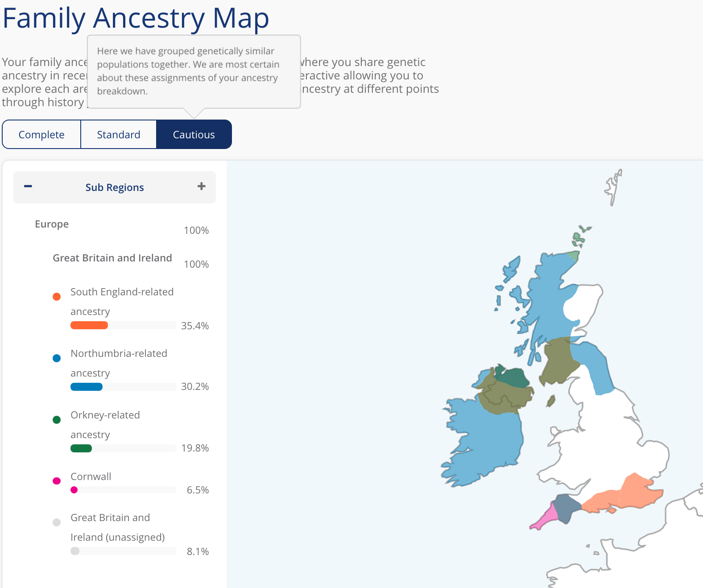703x588 pixels.
Task: Dismiss the grouped populations tooltip
Action: coord(194,71)
